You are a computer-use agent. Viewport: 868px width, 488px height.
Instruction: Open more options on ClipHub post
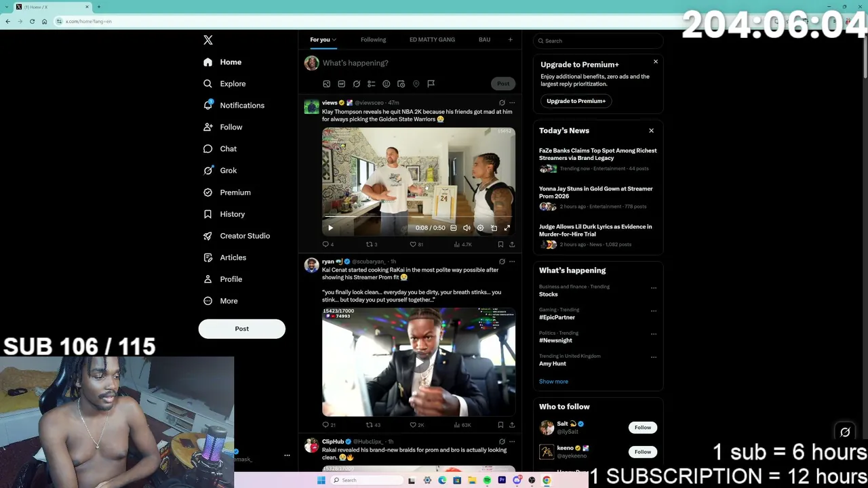[x=512, y=442]
